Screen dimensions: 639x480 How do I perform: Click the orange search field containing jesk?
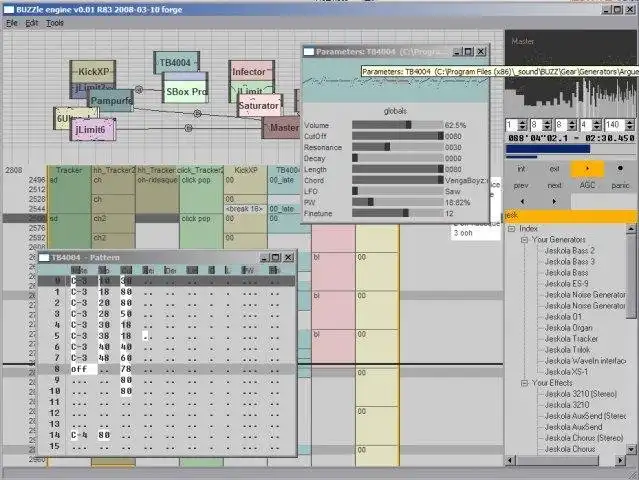click(571, 216)
